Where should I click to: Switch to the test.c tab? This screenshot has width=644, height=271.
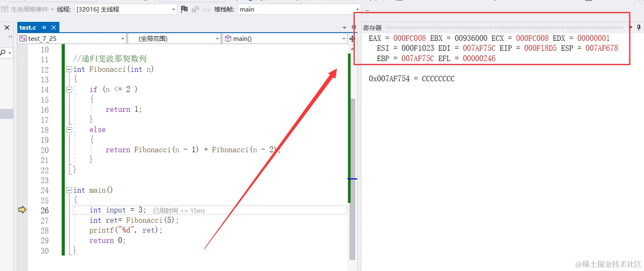click(x=28, y=28)
